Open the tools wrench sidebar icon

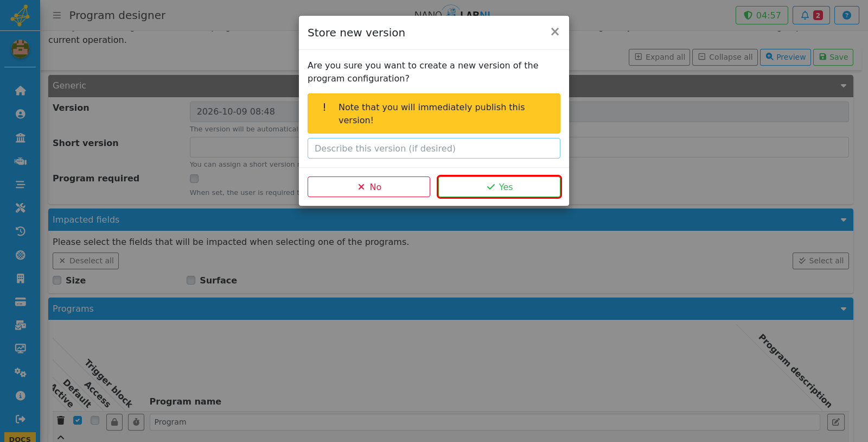pyautogui.click(x=21, y=208)
